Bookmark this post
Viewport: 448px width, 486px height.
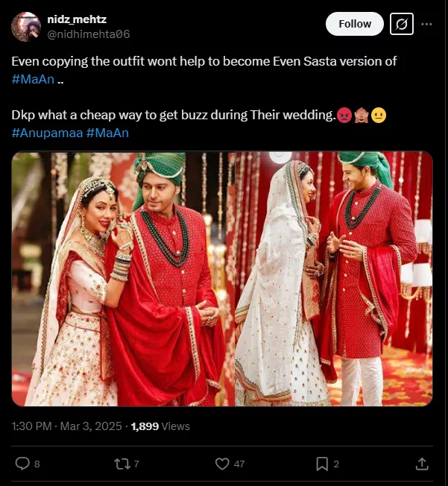coord(322,464)
